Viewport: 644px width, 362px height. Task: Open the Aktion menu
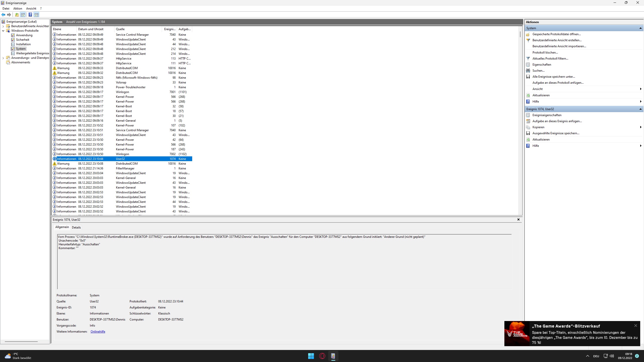coord(18,9)
